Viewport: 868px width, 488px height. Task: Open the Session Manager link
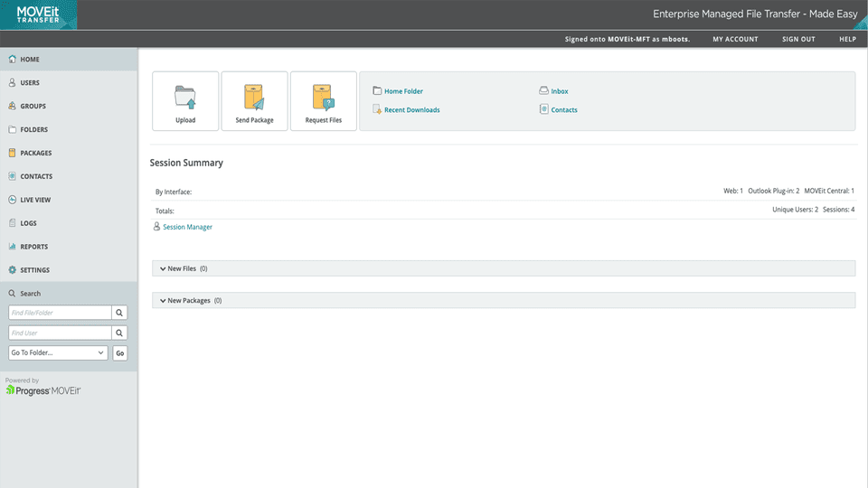click(187, 227)
